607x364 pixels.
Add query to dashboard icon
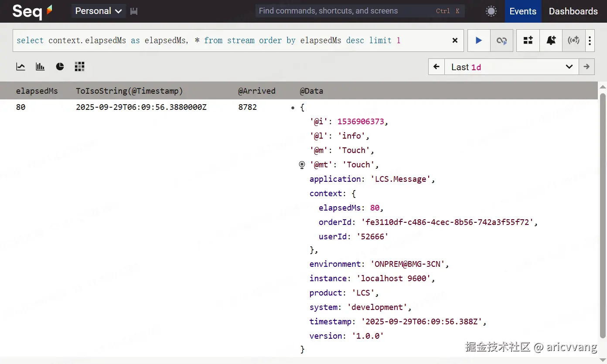pyautogui.click(x=528, y=41)
